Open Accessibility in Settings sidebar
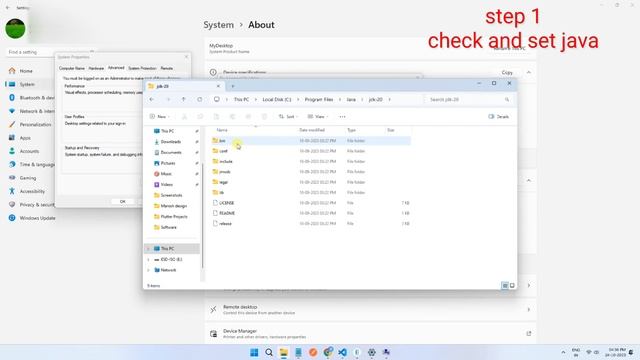The height and width of the screenshot is (360, 640). point(32,191)
